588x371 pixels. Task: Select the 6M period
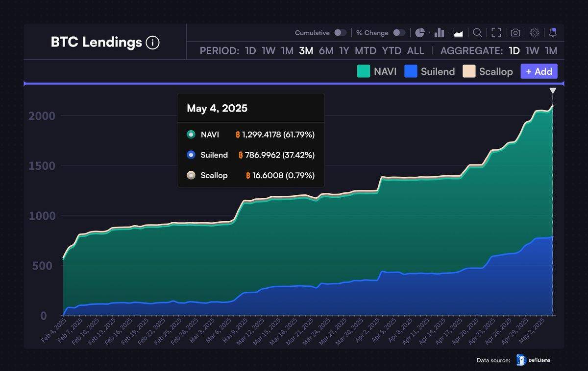(326, 51)
